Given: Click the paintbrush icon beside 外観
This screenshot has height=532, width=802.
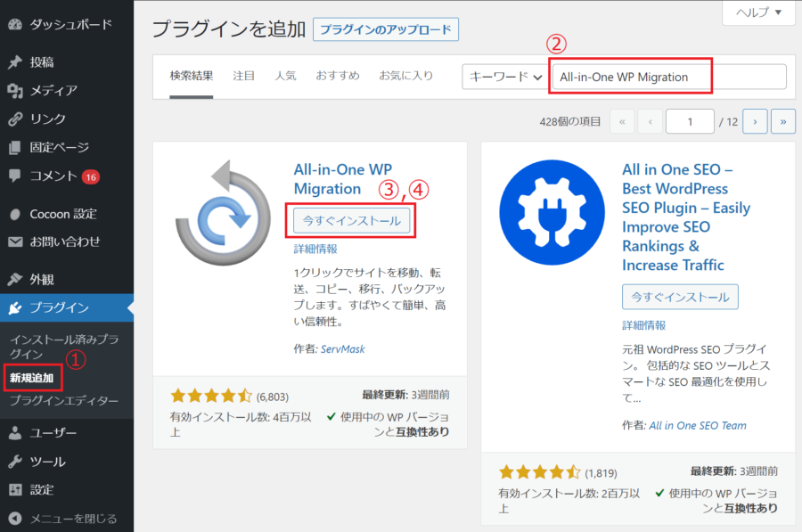Looking at the screenshot, I should click(x=15, y=279).
